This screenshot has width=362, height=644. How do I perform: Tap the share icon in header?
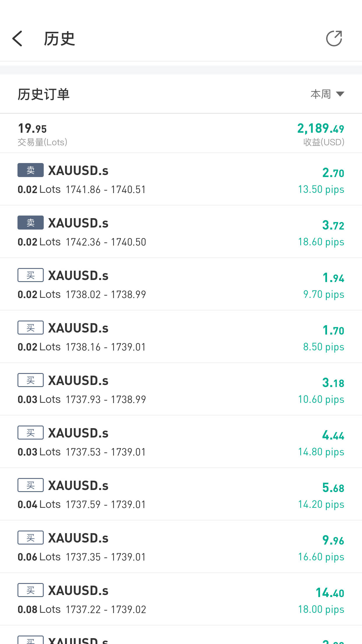pos(334,38)
